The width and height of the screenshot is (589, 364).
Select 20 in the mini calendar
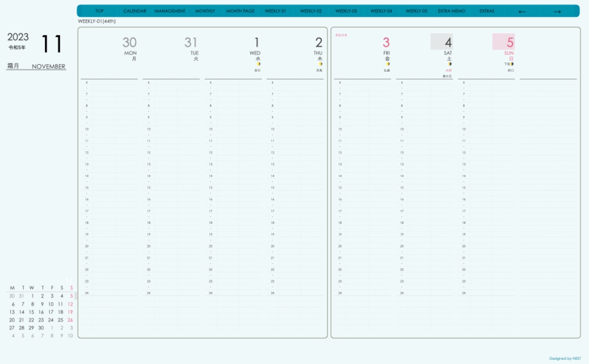(x=12, y=320)
